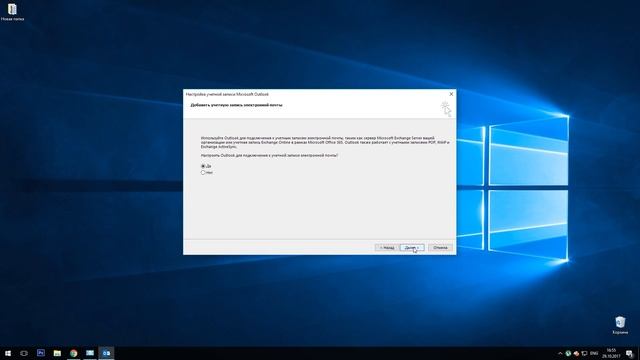Close the Outlook account setup dialog
This screenshot has height=360, width=640.
click(451, 94)
